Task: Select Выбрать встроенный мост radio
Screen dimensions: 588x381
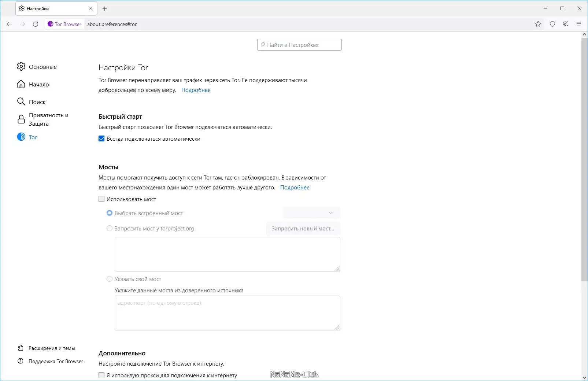Action: point(110,213)
